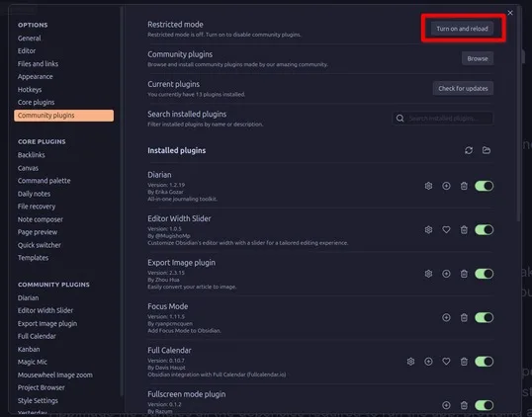
Task: Select Hotkeys in the options sidebar
Action: (x=30, y=90)
